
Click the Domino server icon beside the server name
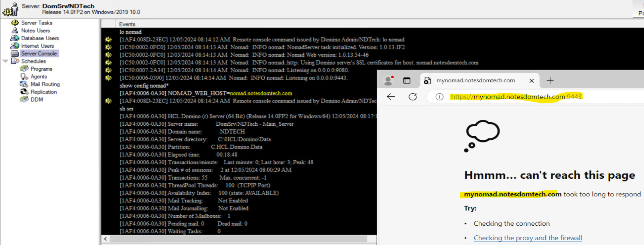pos(10,9)
